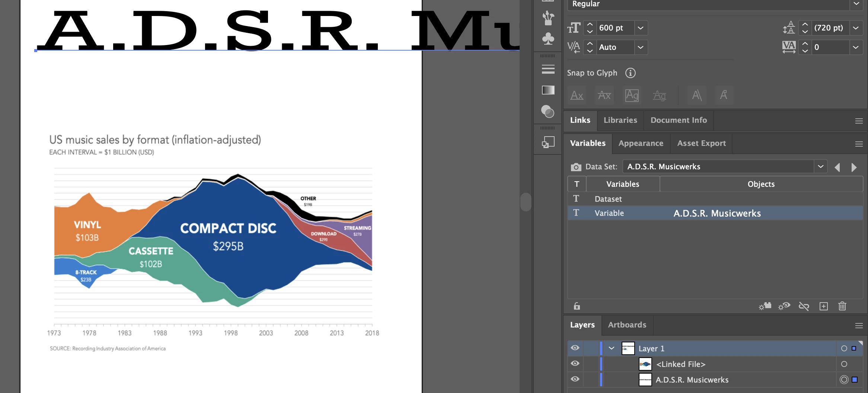868x393 pixels.
Task: Select the Layers tab
Action: [x=582, y=325]
